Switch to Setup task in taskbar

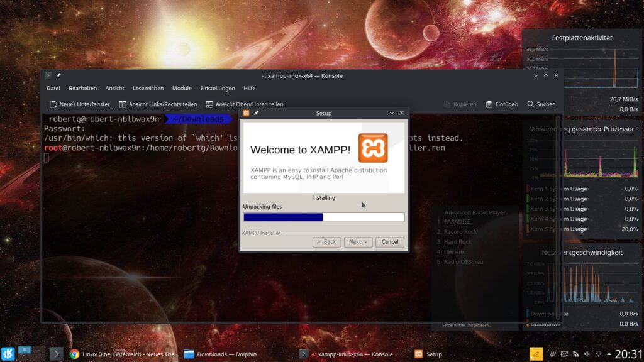pos(428,354)
